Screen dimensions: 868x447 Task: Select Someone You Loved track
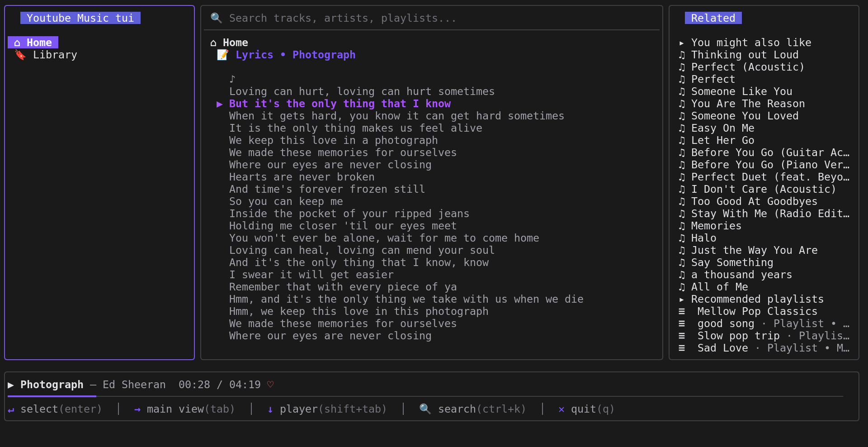click(x=745, y=116)
